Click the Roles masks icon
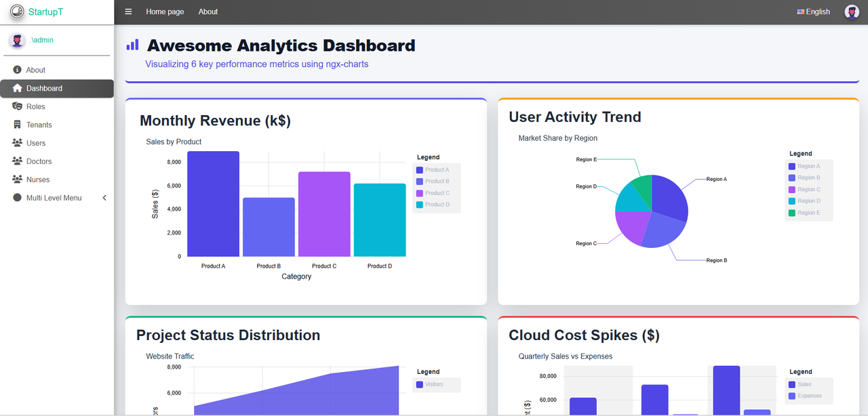The width and height of the screenshot is (868, 416). [x=17, y=106]
